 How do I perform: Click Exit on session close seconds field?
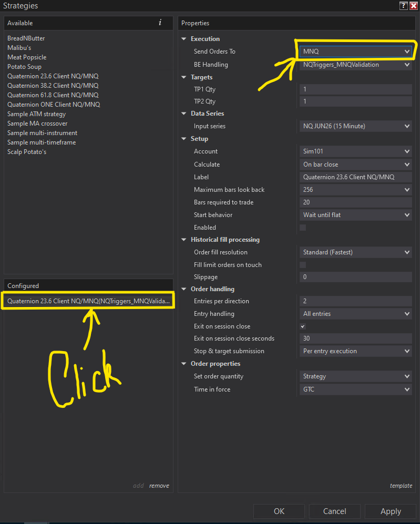pyautogui.click(x=355, y=338)
